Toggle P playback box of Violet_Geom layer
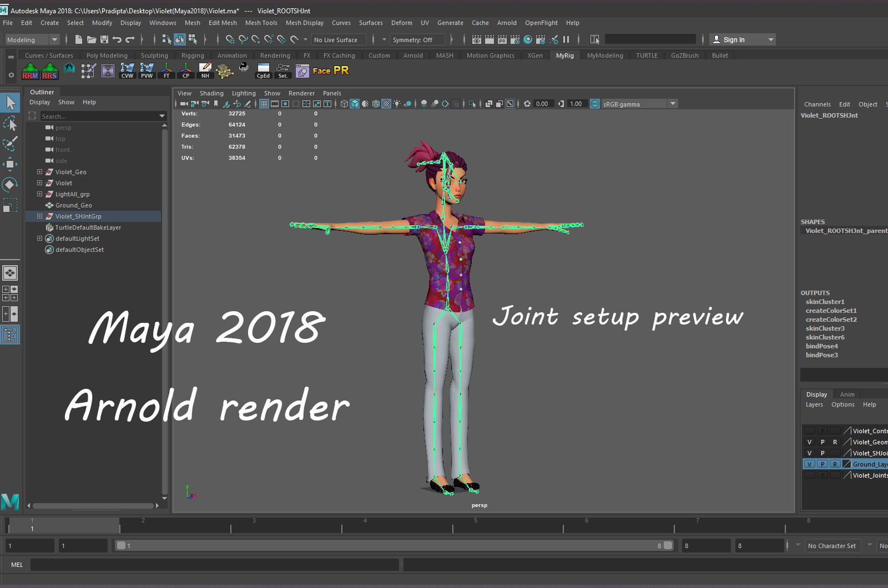The image size is (888, 588). [x=823, y=442]
